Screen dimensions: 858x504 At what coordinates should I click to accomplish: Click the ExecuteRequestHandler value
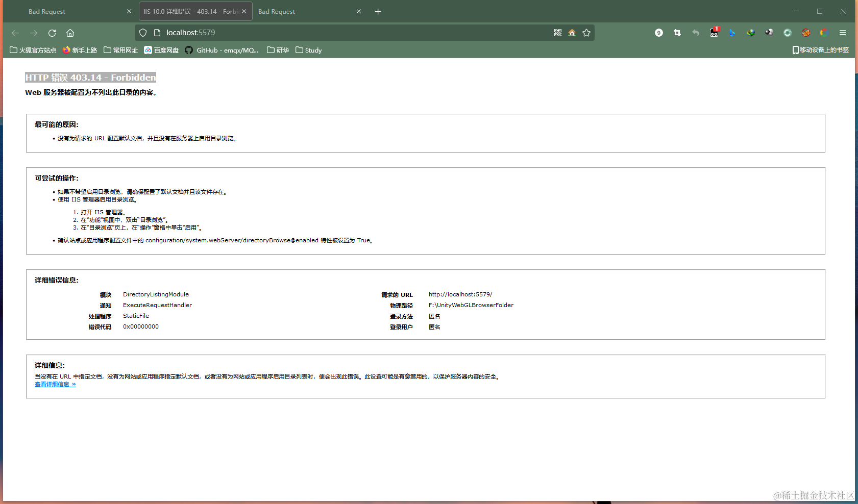click(157, 305)
